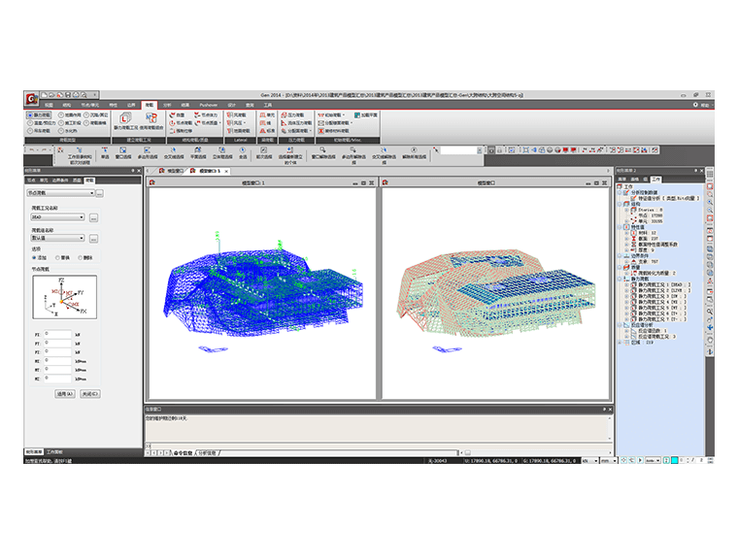Switch to the 工作面板 task pane tab
Screen dimensions: 738x560
54,451
